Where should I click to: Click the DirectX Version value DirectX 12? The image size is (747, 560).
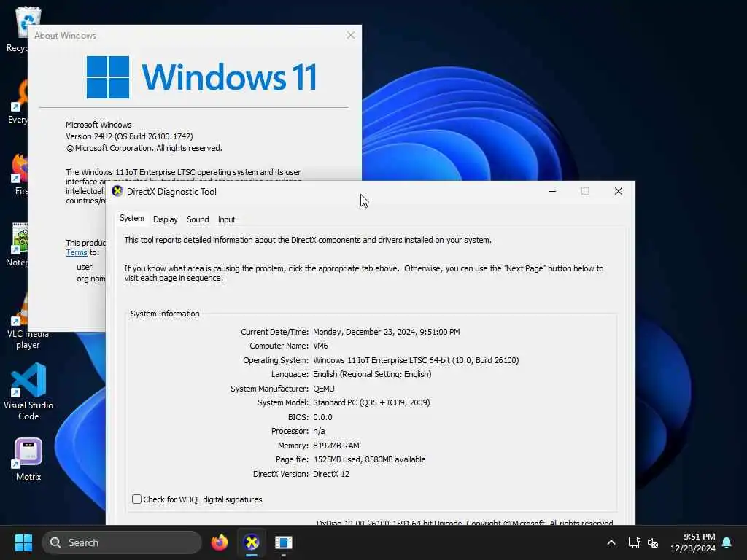[331, 474]
